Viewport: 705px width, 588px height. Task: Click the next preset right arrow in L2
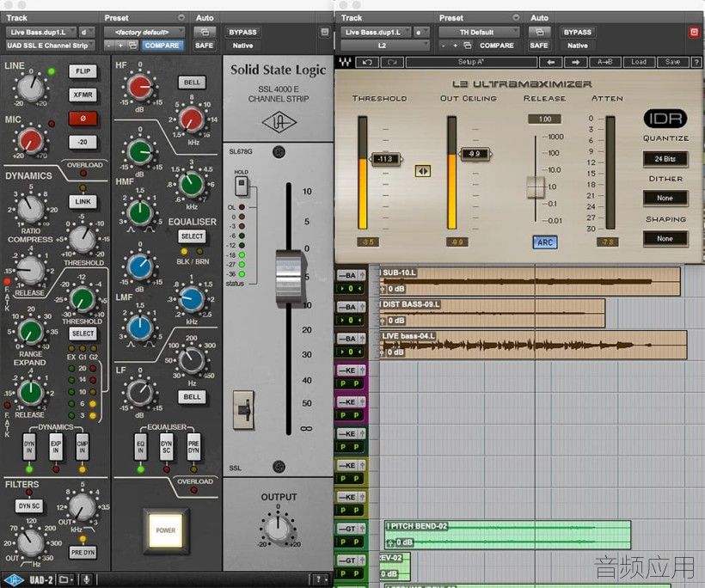tap(575, 63)
